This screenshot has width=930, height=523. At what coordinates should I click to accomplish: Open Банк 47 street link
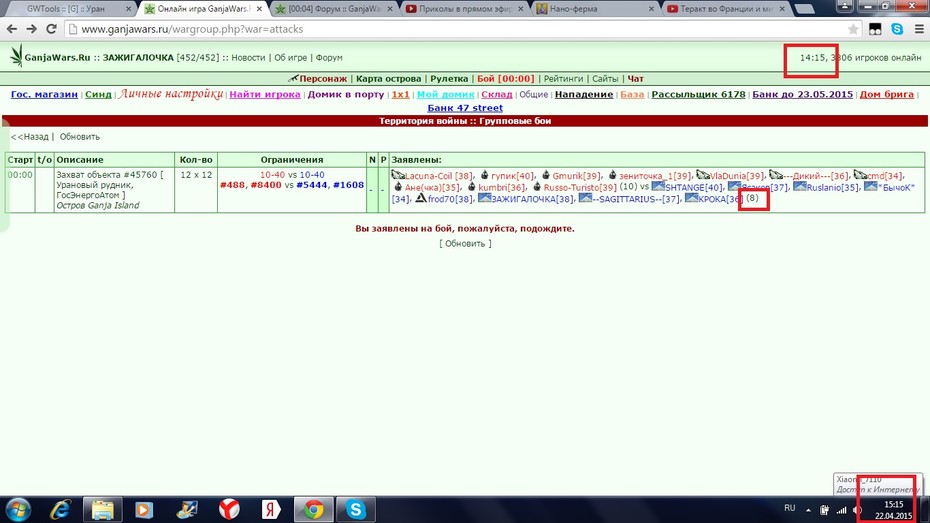pyautogui.click(x=465, y=108)
